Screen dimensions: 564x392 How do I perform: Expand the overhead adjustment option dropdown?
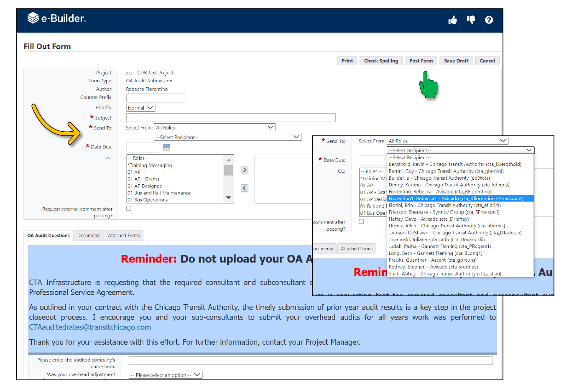[166, 375]
